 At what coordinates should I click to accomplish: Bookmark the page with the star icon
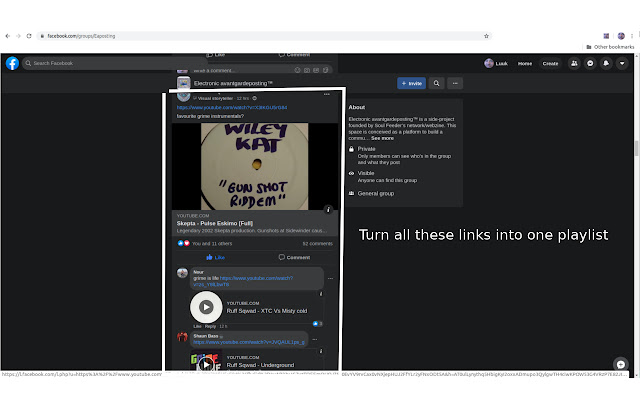point(486,36)
